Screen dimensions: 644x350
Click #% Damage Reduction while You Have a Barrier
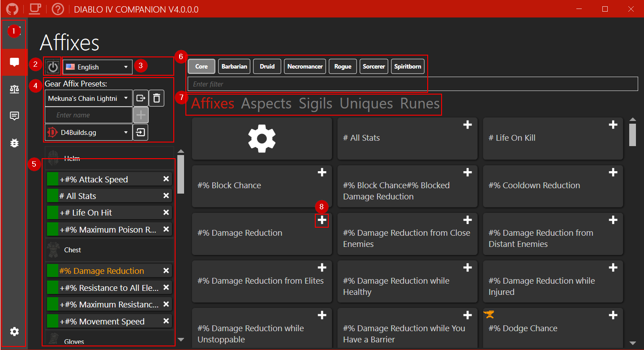point(408,329)
